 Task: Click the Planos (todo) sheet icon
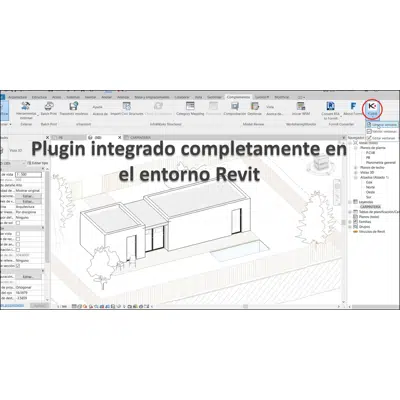click(x=355, y=217)
